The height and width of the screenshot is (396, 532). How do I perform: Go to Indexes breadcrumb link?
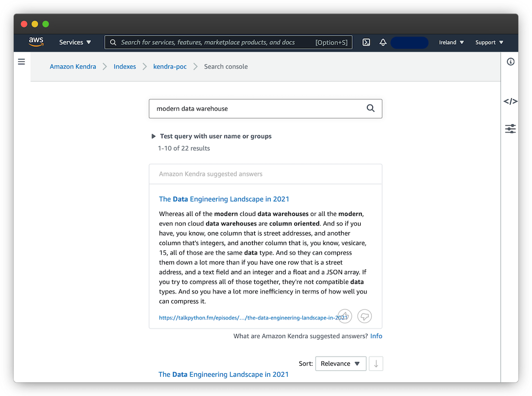click(x=124, y=67)
